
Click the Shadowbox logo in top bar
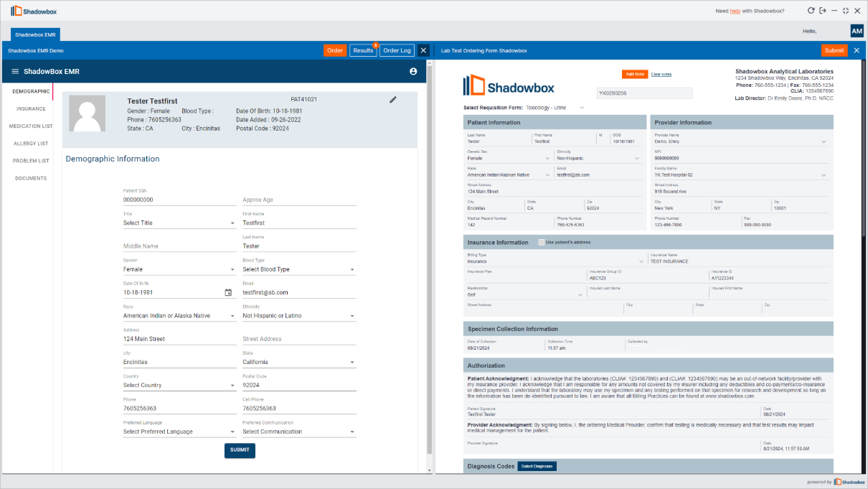coord(34,11)
